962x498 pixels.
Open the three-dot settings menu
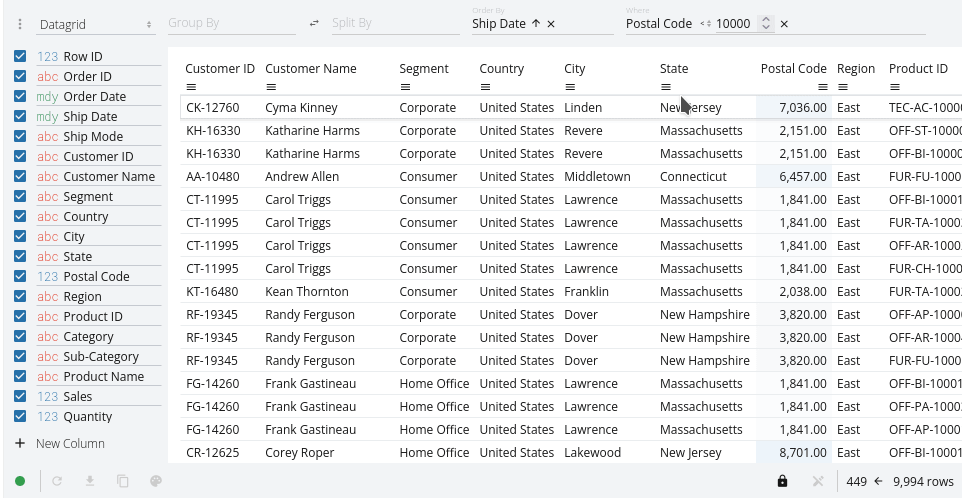(19, 23)
